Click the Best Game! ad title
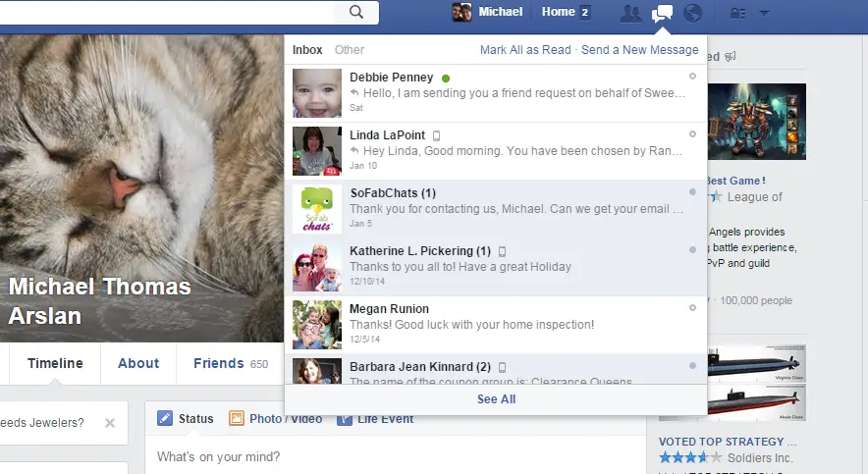The width and height of the screenshot is (868, 474). [736, 181]
